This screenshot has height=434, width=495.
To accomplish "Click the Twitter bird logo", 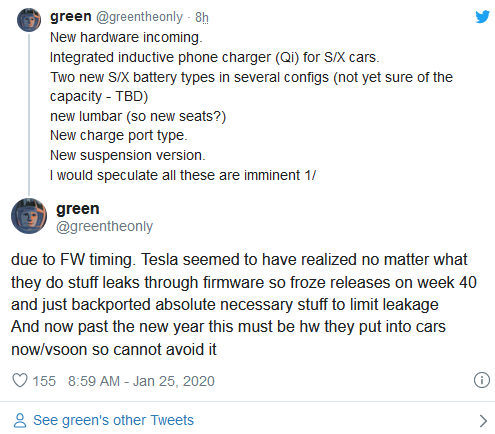I will point(482,17).
